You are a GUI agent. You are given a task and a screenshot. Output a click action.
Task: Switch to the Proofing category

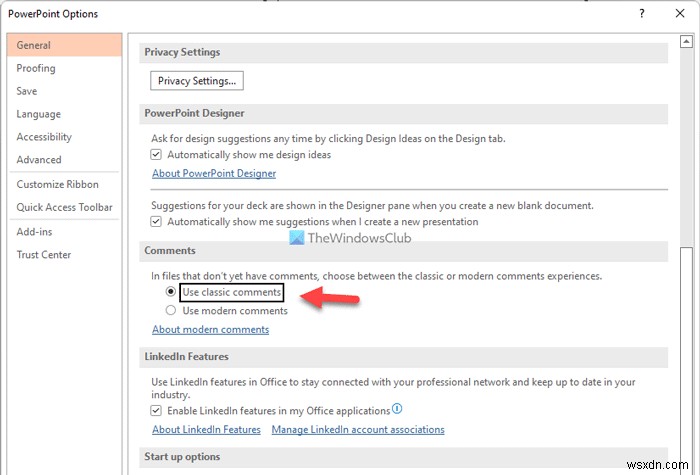[36, 68]
